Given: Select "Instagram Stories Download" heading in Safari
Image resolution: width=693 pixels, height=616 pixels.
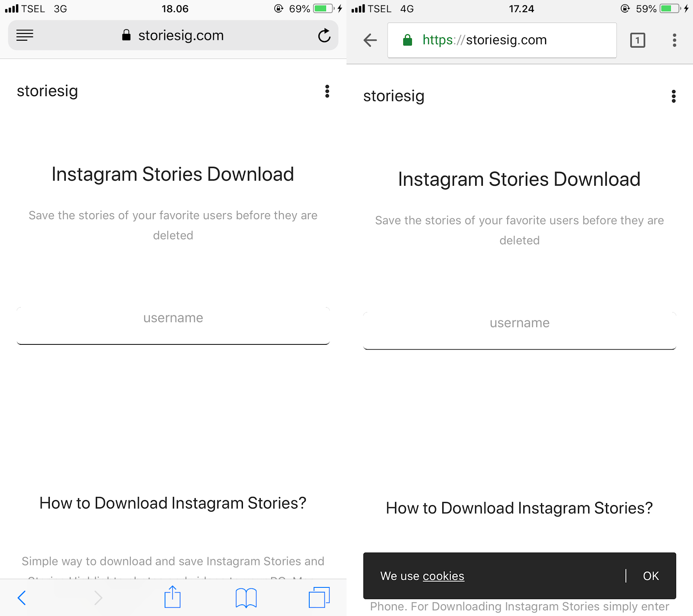Looking at the screenshot, I should tap(173, 175).
